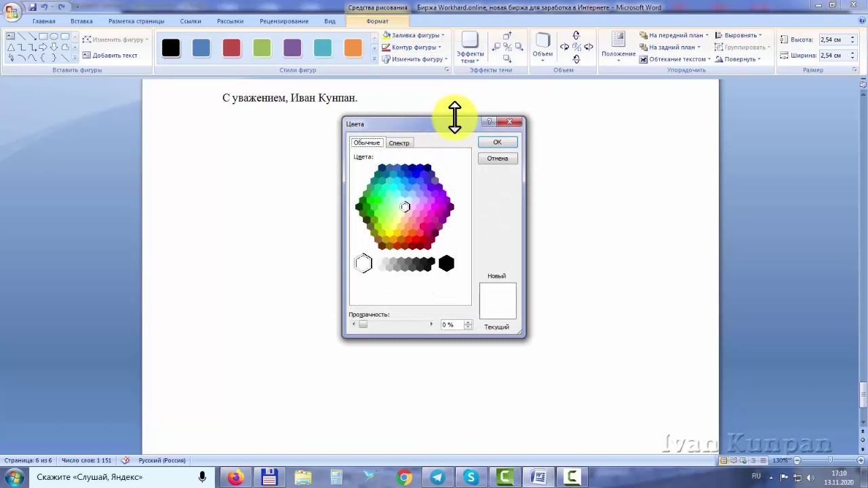Open the Shape Outline (Контур фигуры) dropdown
868x488 pixels.
[x=412, y=47]
